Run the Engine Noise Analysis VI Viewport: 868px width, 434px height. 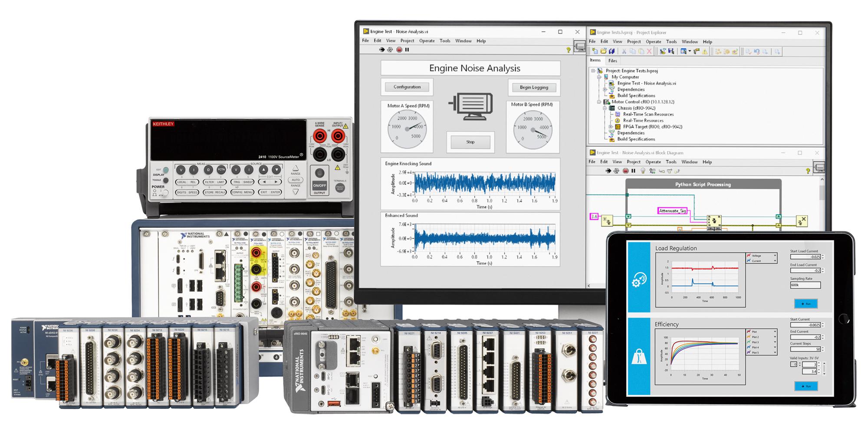pos(381,49)
